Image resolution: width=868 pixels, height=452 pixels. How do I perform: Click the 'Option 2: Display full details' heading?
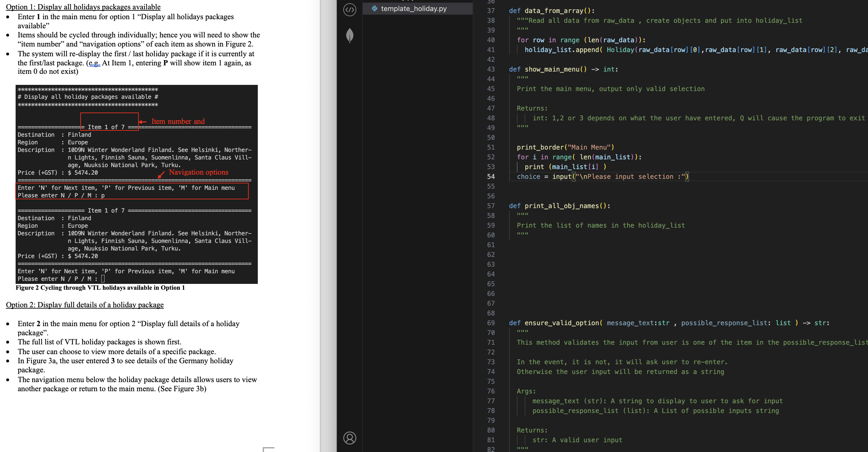(85, 305)
